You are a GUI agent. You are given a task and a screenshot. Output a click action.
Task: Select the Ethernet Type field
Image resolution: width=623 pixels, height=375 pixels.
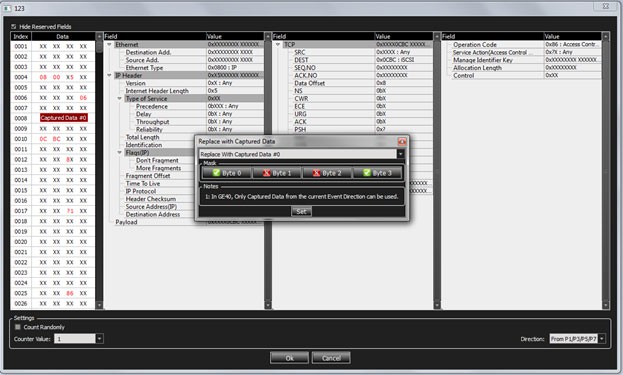pos(144,68)
